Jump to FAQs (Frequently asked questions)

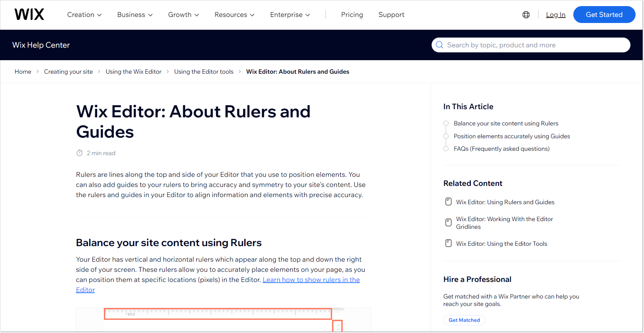(501, 149)
